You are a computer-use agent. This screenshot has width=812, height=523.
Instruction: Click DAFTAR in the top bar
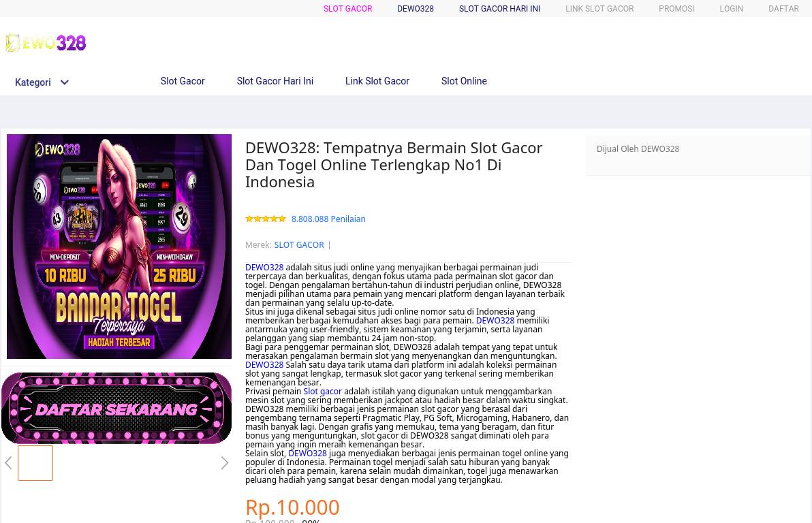783,9
